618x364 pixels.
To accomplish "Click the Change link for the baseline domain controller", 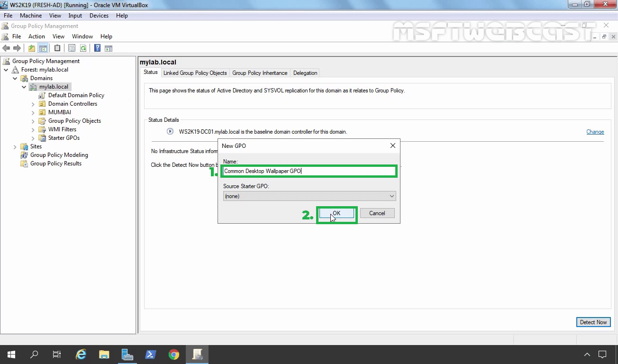I will click(595, 131).
